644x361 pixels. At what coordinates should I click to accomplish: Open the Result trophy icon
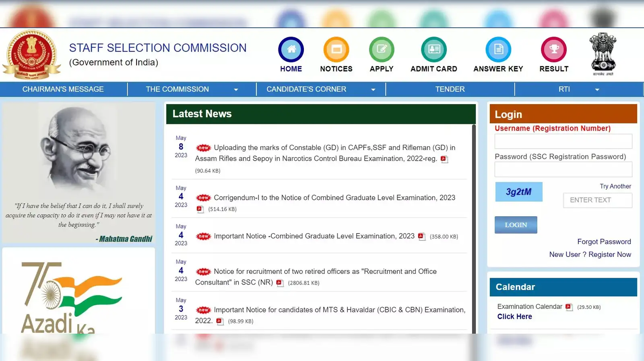point(553,49)
